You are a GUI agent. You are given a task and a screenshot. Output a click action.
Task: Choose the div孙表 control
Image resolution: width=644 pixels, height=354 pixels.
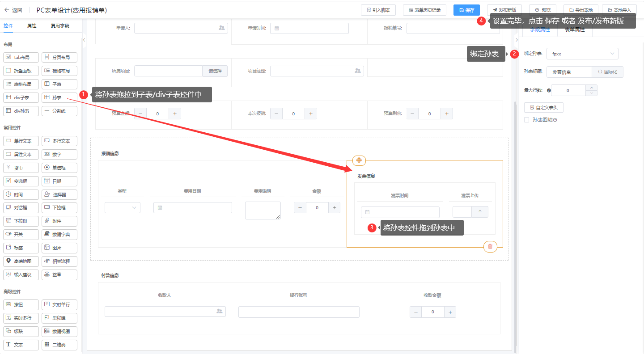[x=21, y=111]
